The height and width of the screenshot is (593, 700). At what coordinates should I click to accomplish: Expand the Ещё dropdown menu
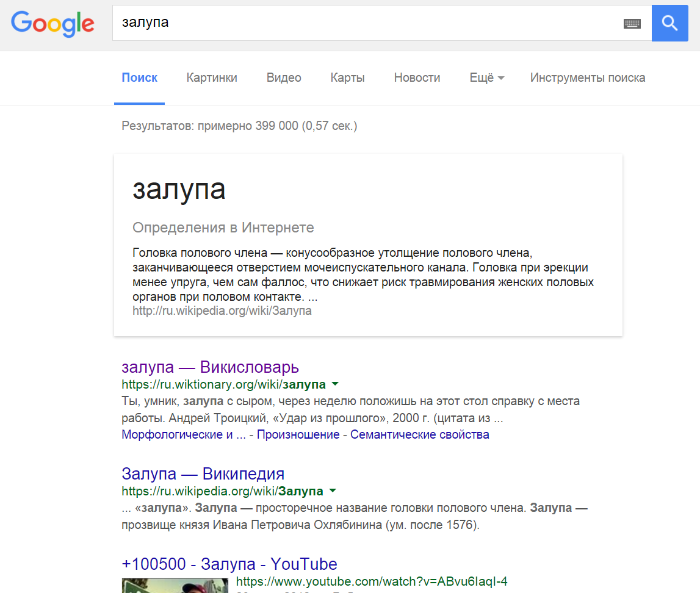point(486,77)
